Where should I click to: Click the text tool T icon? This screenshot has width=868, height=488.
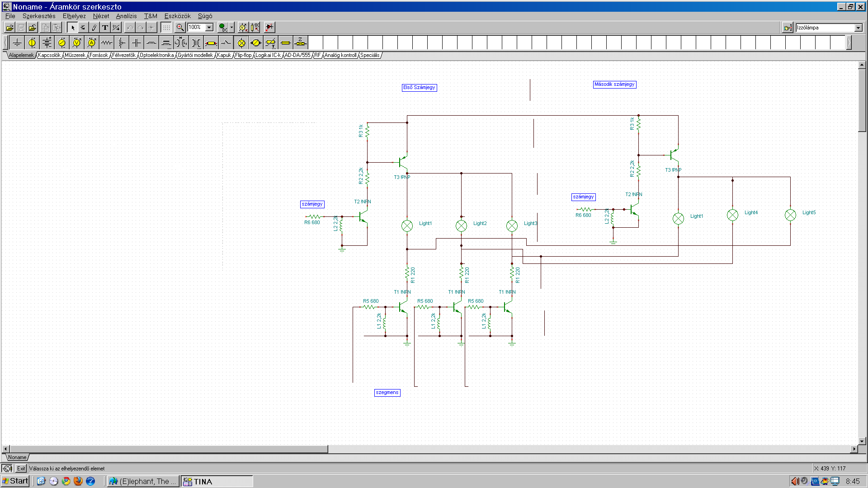point(105,28)
